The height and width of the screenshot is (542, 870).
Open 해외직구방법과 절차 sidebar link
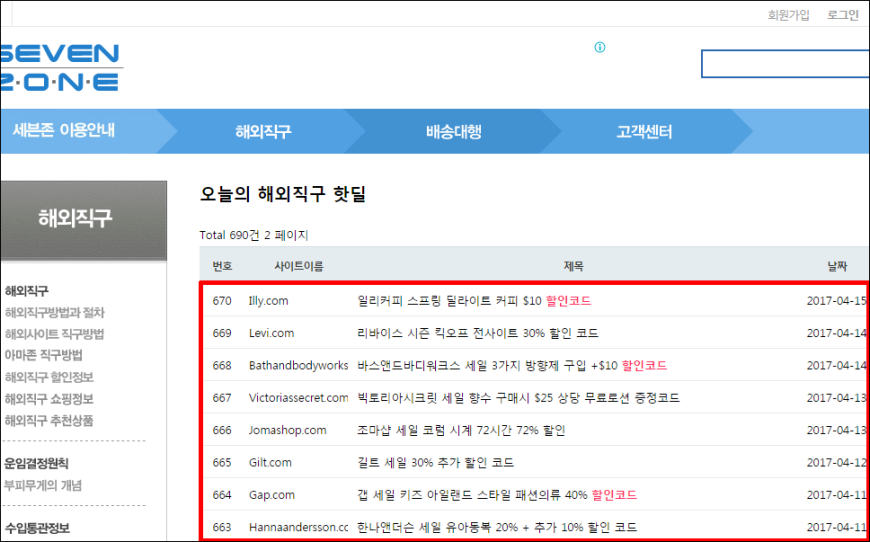coord(54,312)
